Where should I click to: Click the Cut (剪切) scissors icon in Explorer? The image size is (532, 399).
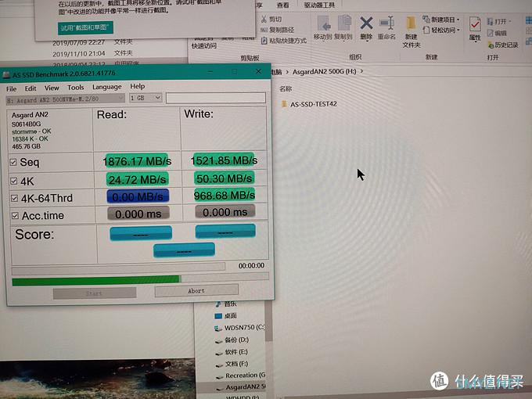click(264, 19)
